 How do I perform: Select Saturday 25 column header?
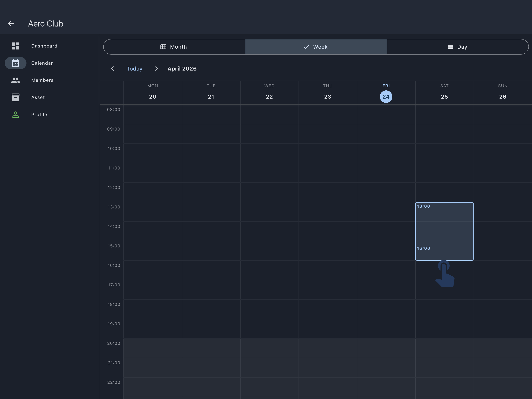pyautogui.click(x=444, y=93)
